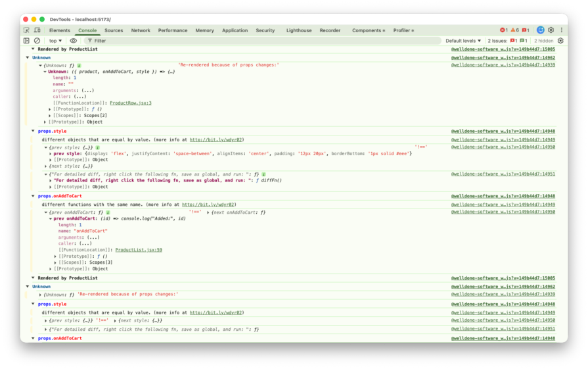Click the ƒ diffFn() function value
This screenshot has width=588, height=369.
tap(269, 181)
